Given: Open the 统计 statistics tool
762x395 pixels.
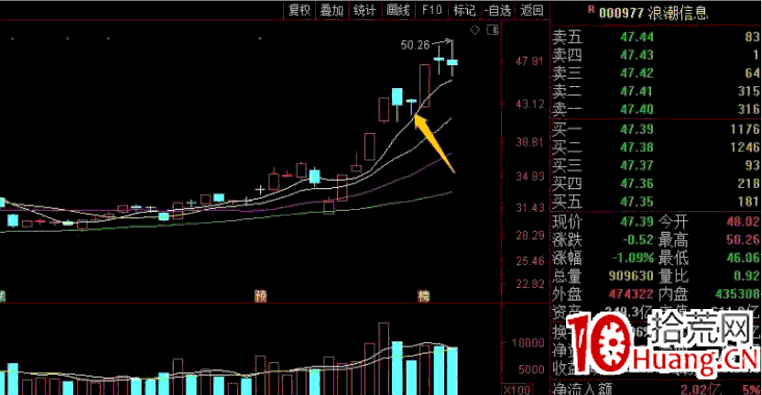Looking at the screenshot, I should point(365,10).
